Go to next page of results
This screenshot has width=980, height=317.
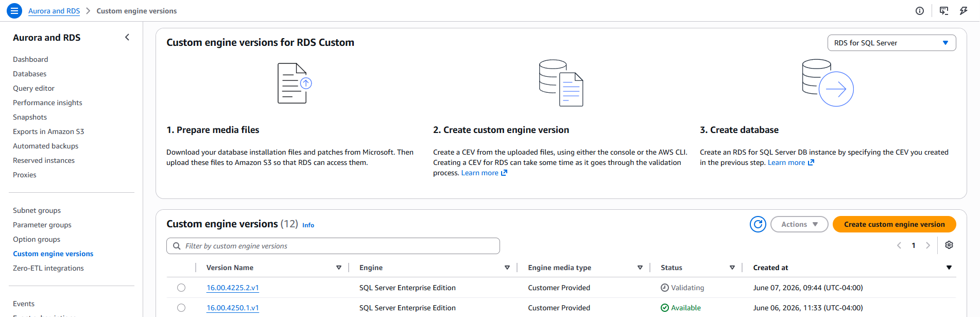point(928,245)
